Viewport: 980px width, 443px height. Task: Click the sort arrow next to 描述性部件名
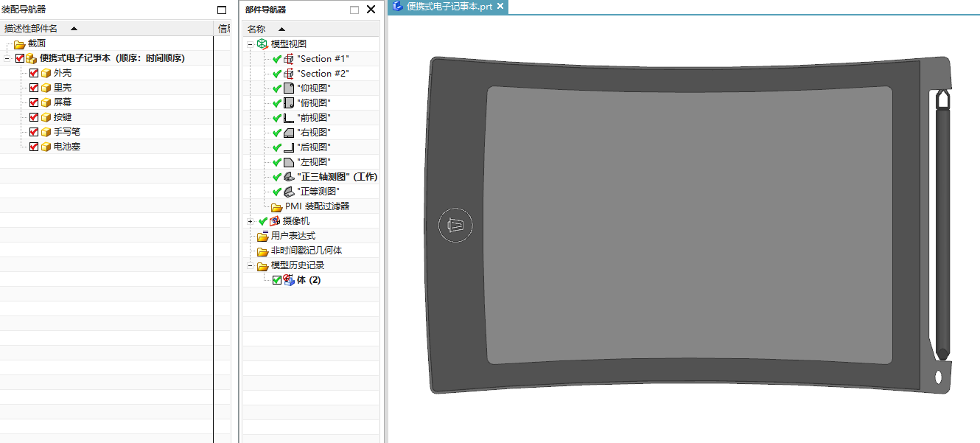pos(74,29)
